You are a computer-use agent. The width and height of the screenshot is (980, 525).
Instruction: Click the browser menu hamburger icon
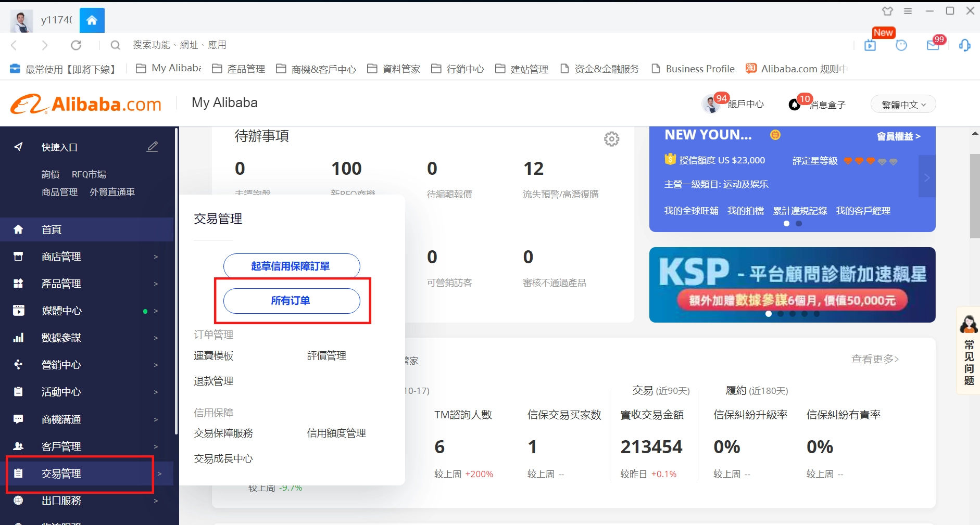(x=908, y=11)
